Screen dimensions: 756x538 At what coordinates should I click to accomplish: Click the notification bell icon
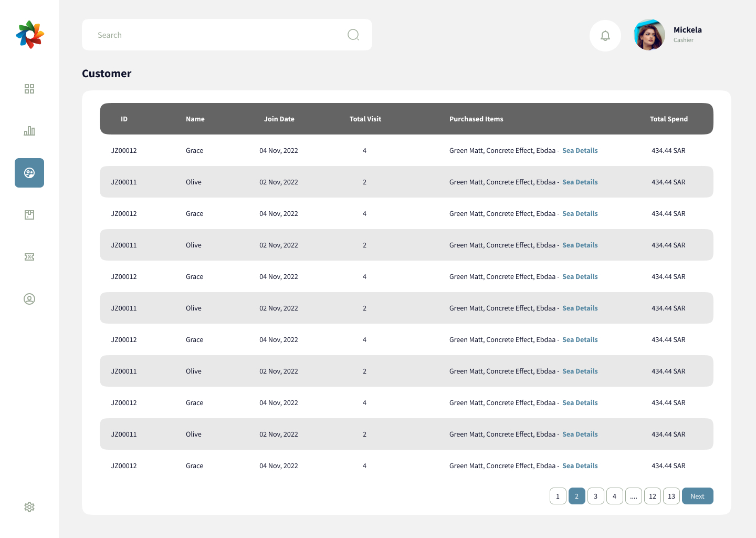[605, 36]
